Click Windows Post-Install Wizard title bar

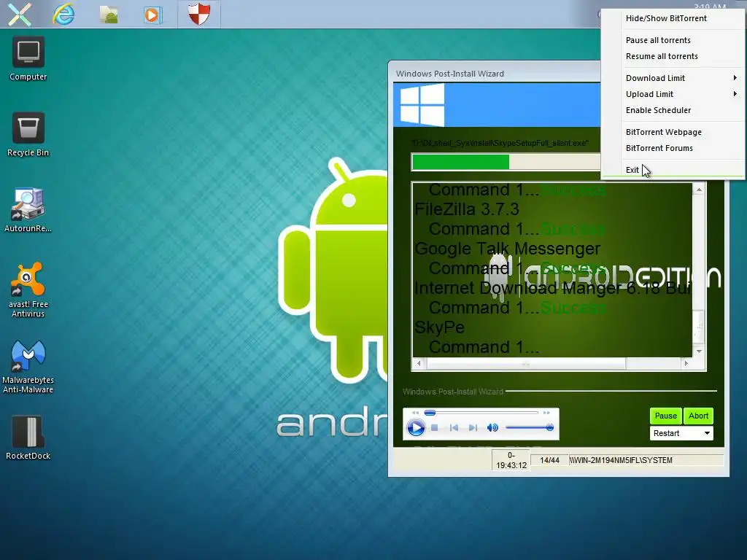494,74
